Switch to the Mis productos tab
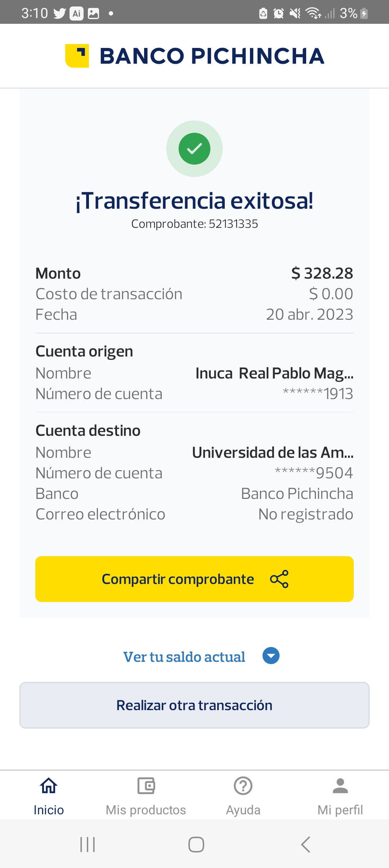Viewport: 389px width, 868px height. coord(146,810)
